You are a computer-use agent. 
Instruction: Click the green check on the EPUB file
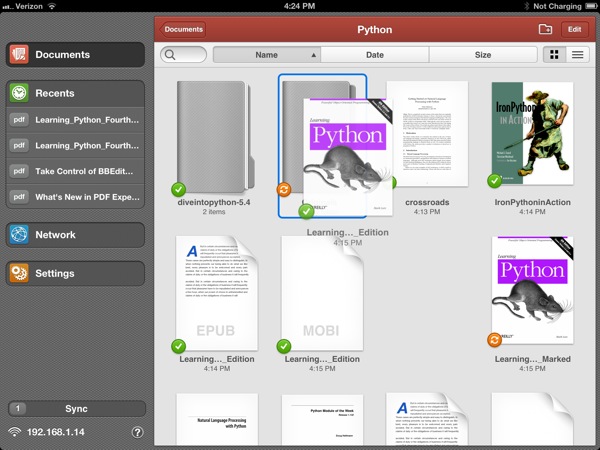click(x=178, y=346)
